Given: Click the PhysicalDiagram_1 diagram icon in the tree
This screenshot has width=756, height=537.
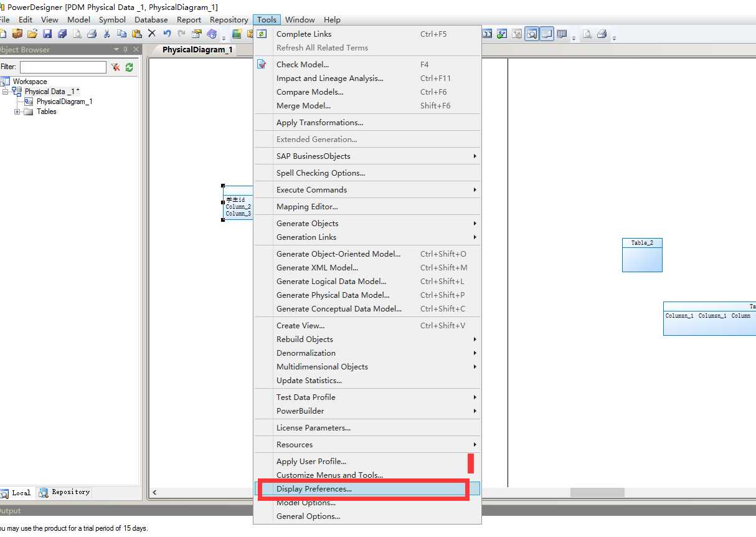Looking at the screenshot, I should click(29, 102).
